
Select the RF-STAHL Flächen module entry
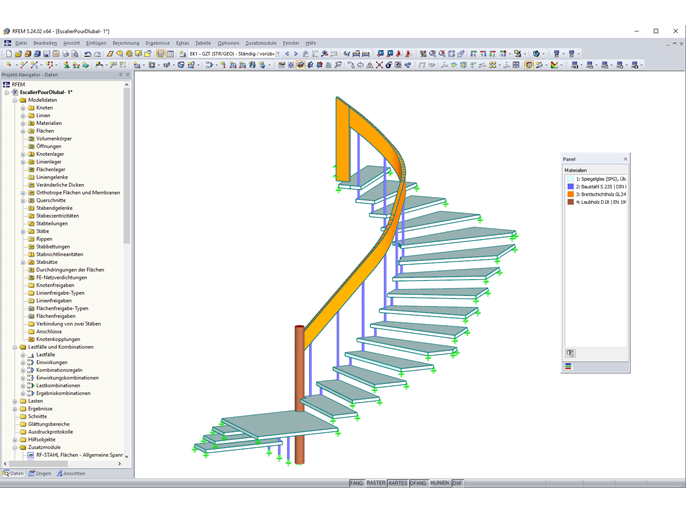[79, 455]
